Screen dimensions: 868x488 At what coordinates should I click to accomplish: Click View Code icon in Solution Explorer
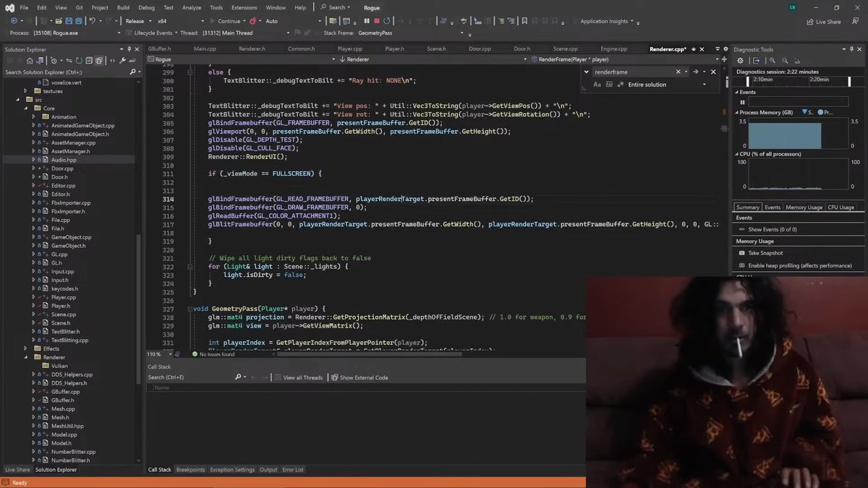pos(112,61)
